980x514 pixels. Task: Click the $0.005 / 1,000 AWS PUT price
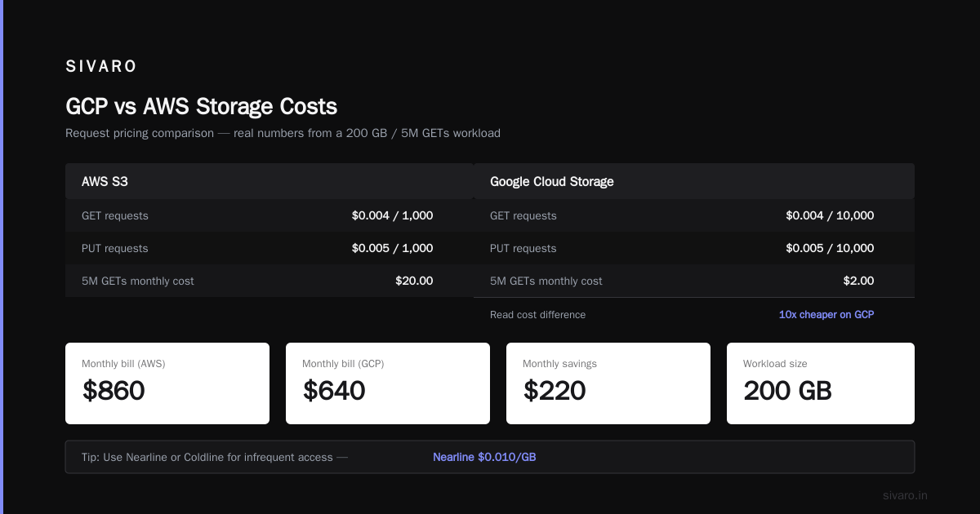392,249
